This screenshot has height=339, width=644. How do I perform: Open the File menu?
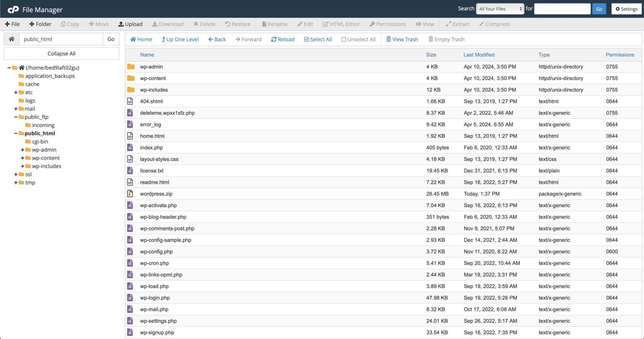click(x=12, y=24)
